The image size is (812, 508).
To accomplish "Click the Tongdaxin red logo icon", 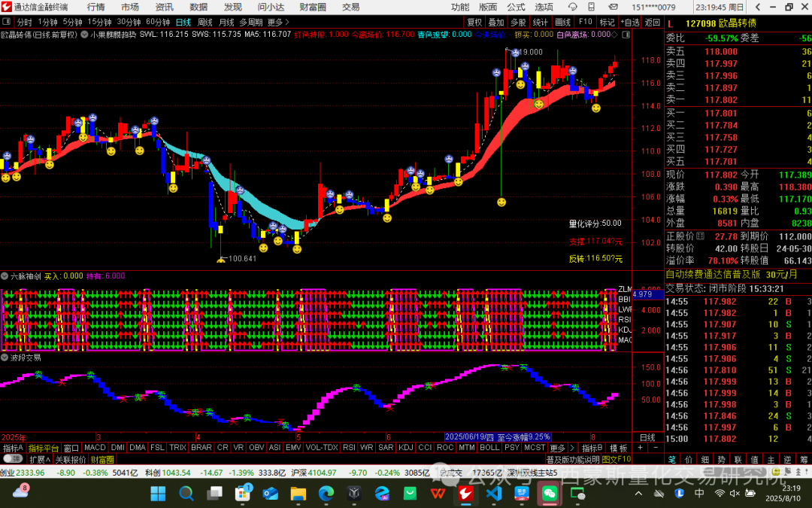I will [x=7, y=7].
